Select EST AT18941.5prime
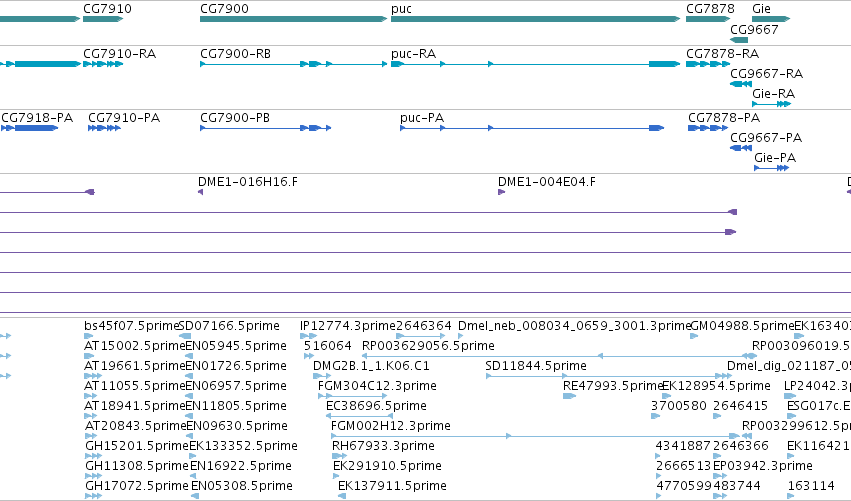Screen dimensions: 851x501 (x=135, y=406)
